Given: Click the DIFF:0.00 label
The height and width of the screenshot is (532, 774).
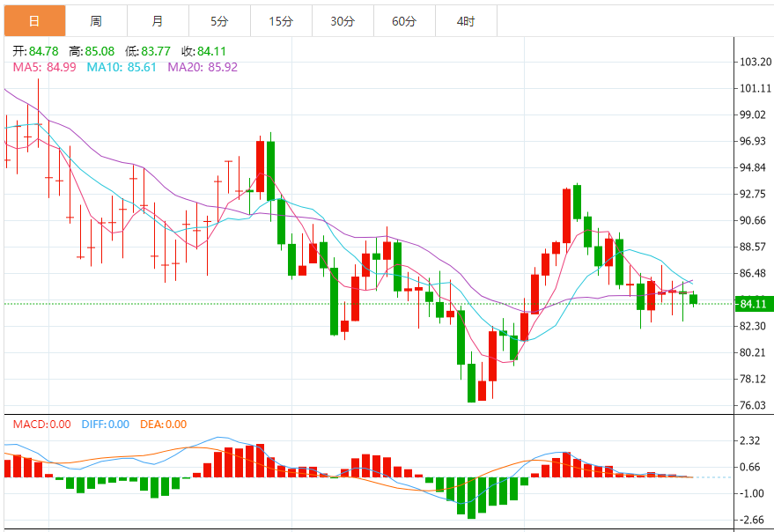Looking at the screenshot, I should point(105,425).
